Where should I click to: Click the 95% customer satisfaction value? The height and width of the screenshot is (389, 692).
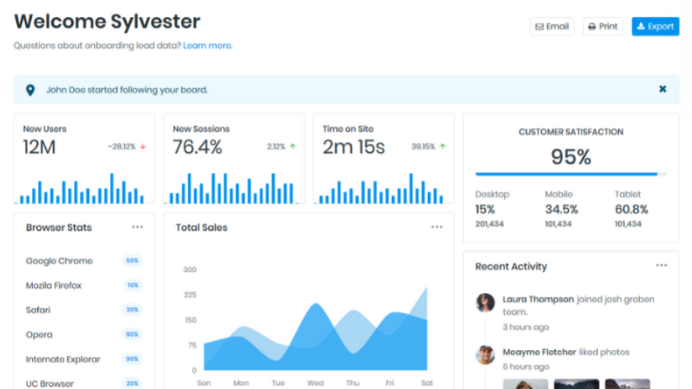(571, 157)
